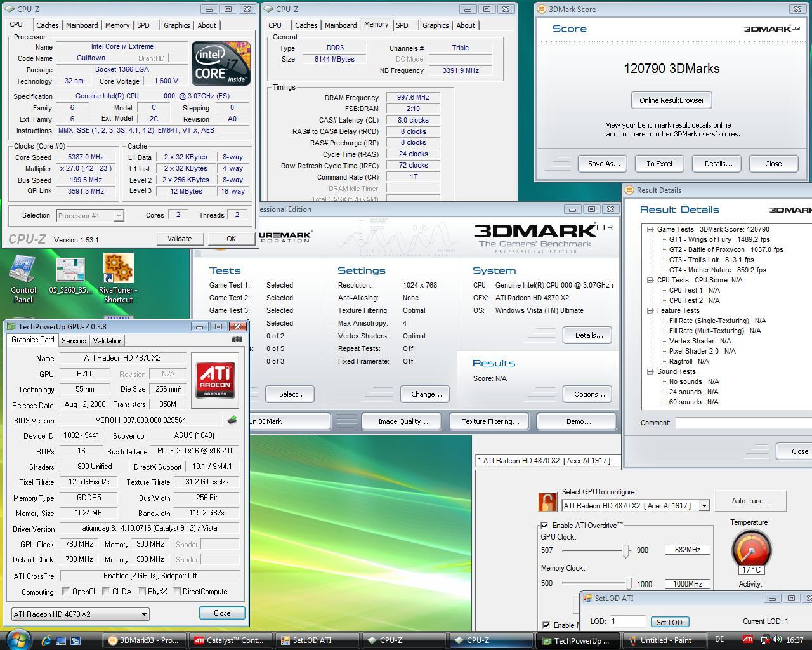812x650 pixels.
Task: Click the Texture Filtering... button
Action: click(x=490, y=421)
